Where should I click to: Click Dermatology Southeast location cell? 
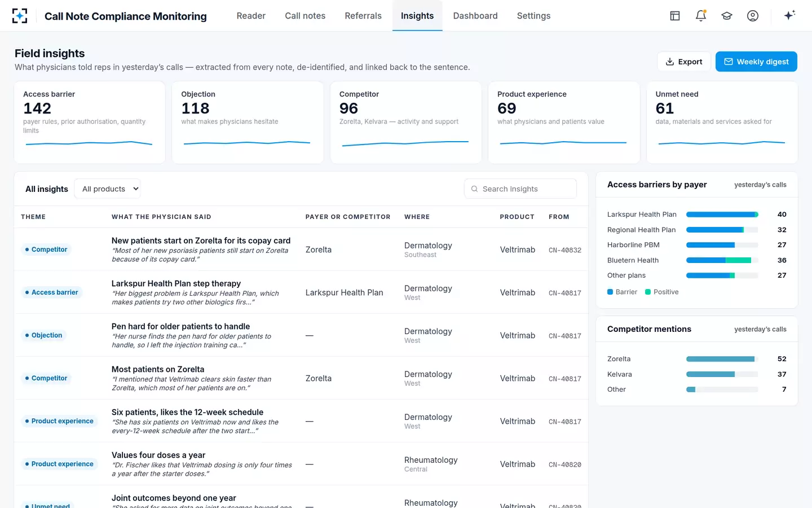point(428,249)
